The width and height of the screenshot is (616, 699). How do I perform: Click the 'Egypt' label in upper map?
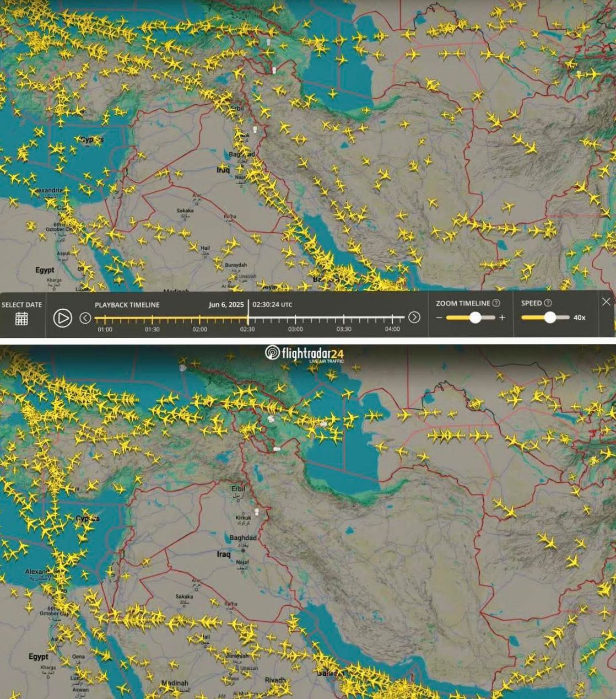coord(45,270)
